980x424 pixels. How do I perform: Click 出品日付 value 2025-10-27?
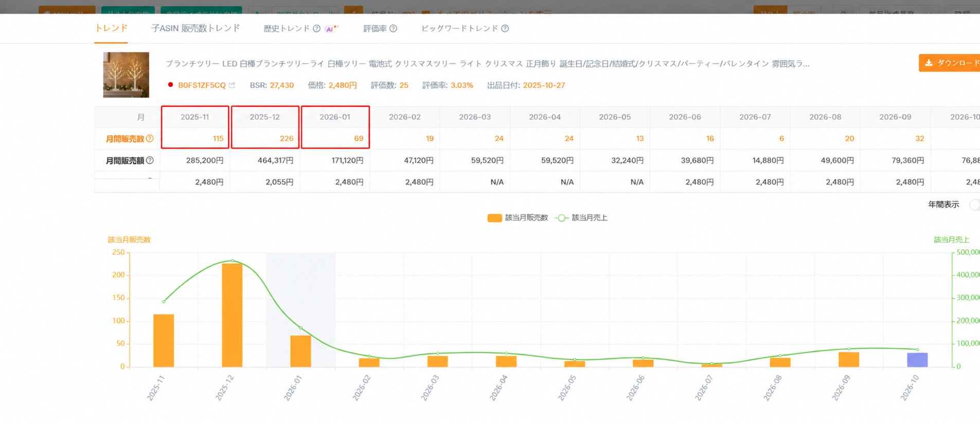(544, 85)
